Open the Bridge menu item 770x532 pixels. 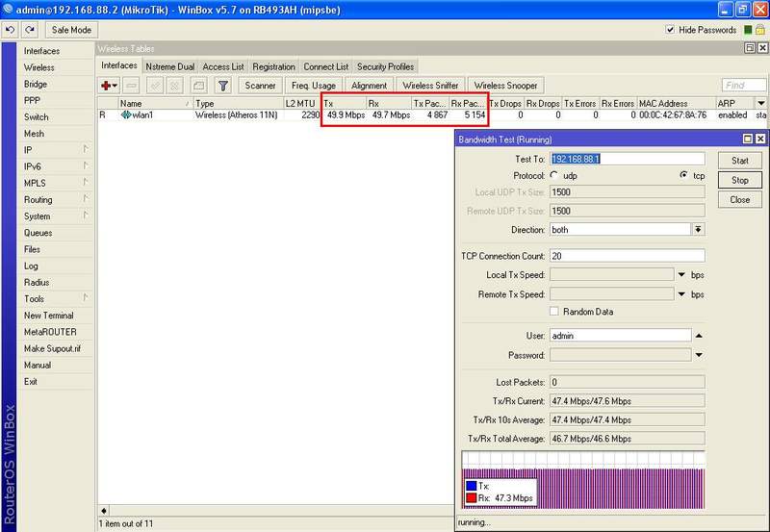tap(56, 84)
